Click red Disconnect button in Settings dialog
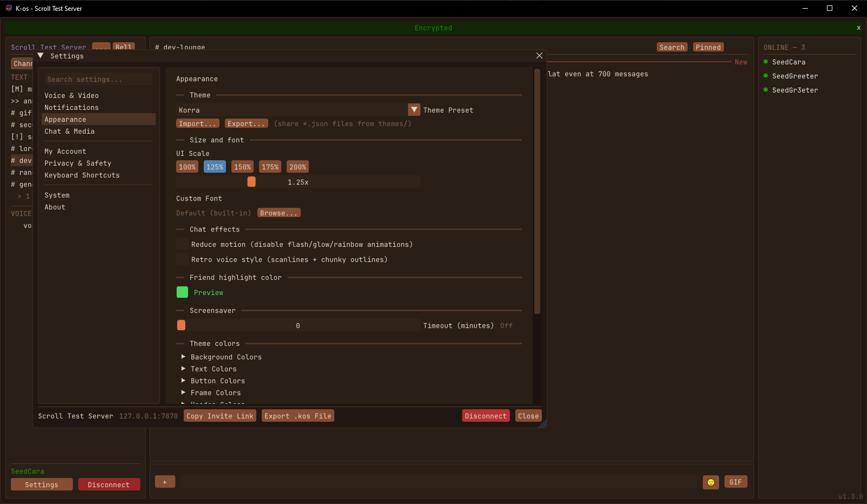The width and height of the screenshot is (867, 504). 486,416
